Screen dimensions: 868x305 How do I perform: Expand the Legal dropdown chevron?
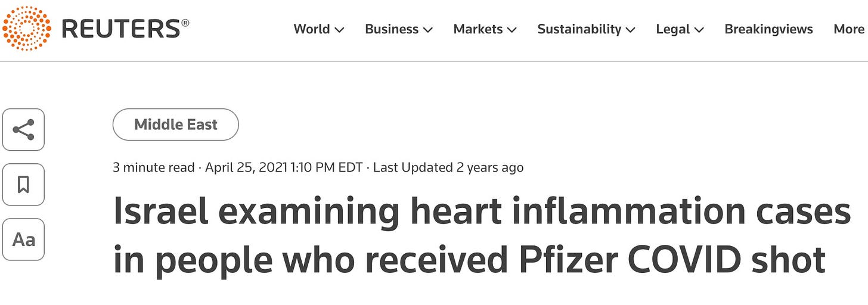click(699, 30)
